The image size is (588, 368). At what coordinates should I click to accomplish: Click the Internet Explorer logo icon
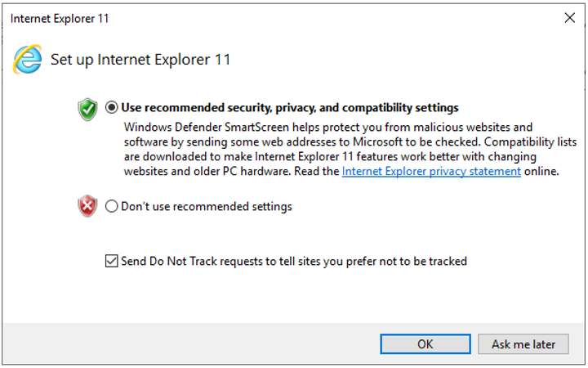click(x=28, y=59)
